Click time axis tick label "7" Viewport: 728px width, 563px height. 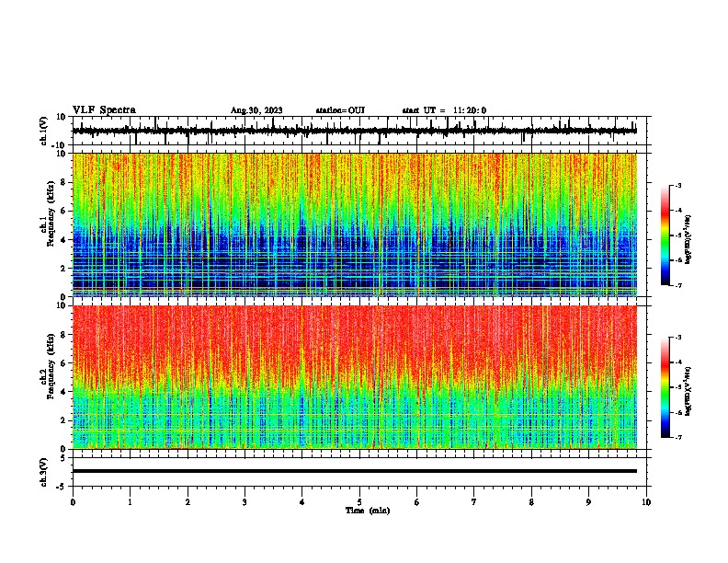474,502
